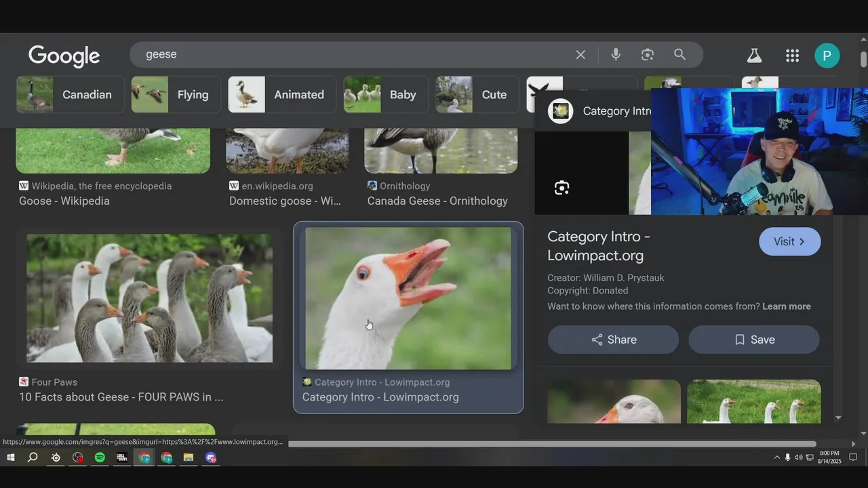This screenshot has height=488, width=868.
Task: Open the Google apps grid
Action: tap(792, 56)
